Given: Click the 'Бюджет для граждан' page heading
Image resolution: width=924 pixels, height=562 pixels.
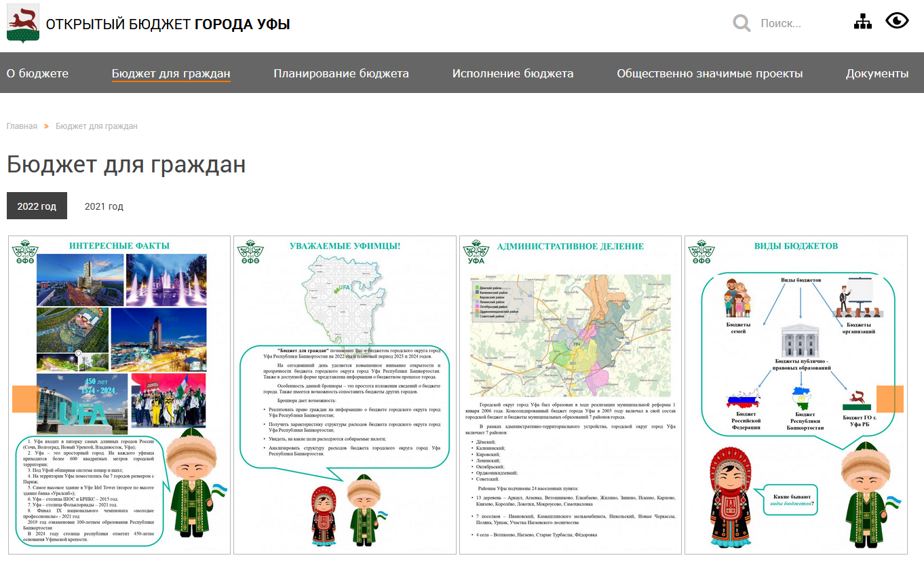Looking at the screenshot, I should click(126, 164).
